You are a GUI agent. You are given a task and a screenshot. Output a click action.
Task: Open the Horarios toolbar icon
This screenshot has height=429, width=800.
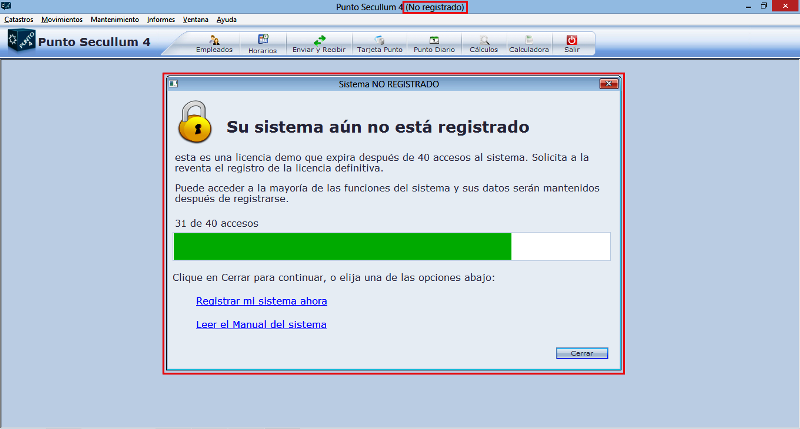pyautogui.click(x=263, y=44)
